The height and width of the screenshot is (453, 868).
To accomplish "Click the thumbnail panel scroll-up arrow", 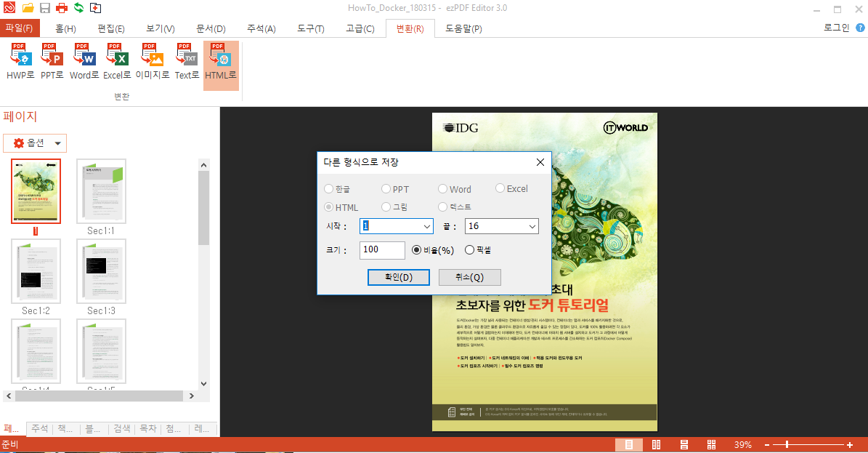I will (x=203, y=165).
